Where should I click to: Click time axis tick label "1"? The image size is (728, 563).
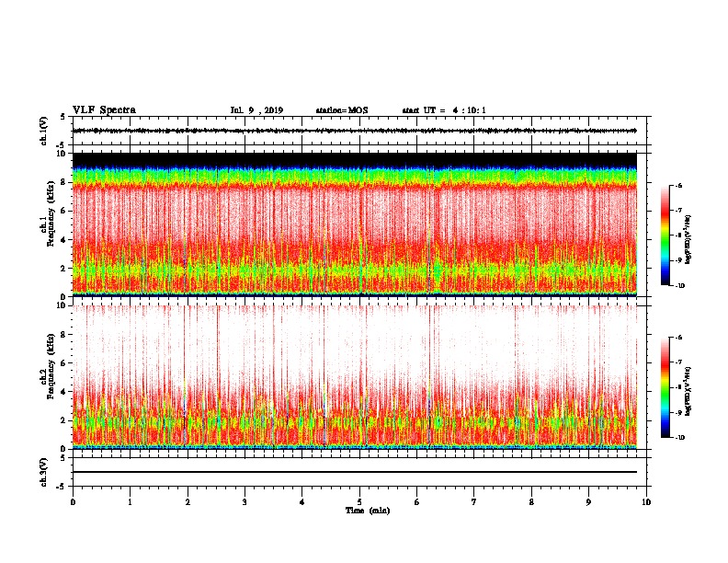[130, 502]
